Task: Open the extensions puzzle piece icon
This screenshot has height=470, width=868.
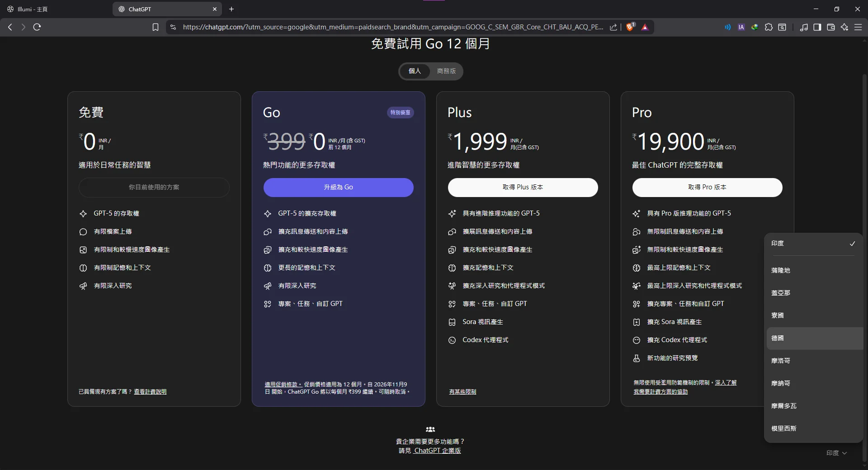Action: click(x=769, y=27)
